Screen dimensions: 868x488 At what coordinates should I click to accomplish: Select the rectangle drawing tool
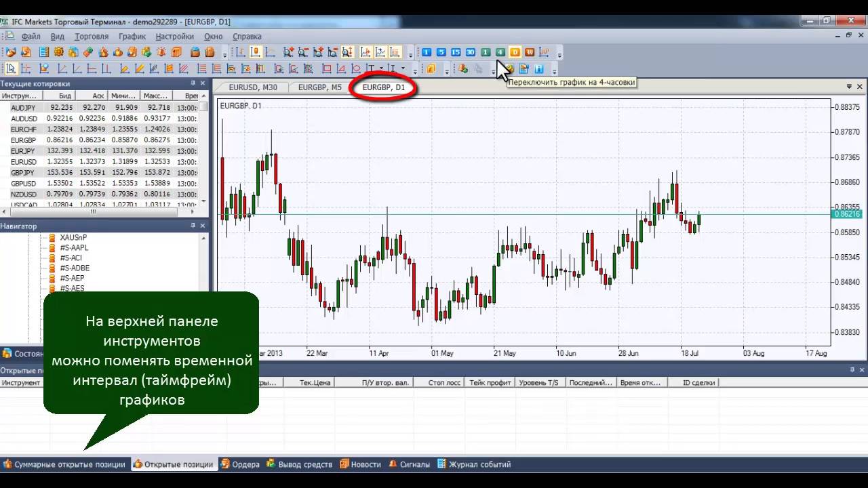tap(327, 68)
